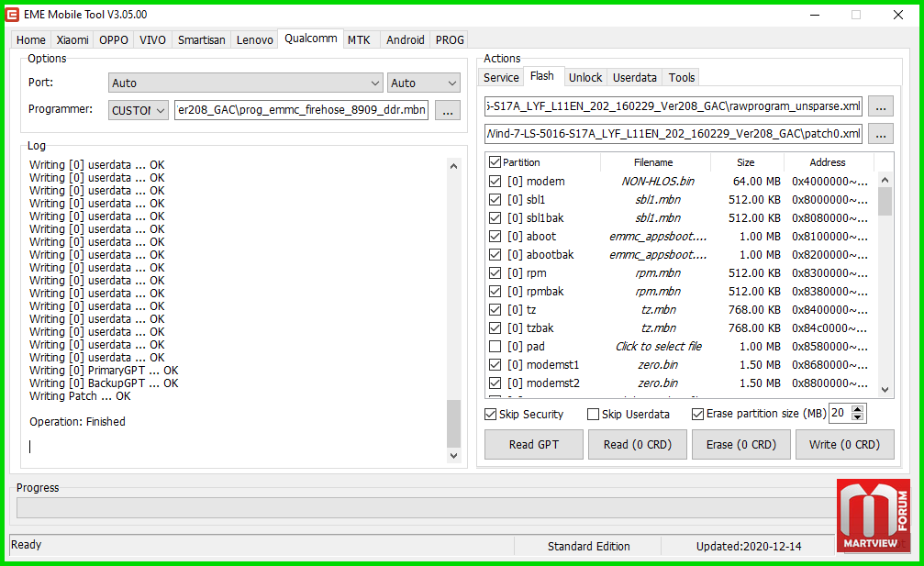This screenshot has width=924, height=566.
Task: Click the Read (0 CRD) button
Action: [x=638, y=445]
